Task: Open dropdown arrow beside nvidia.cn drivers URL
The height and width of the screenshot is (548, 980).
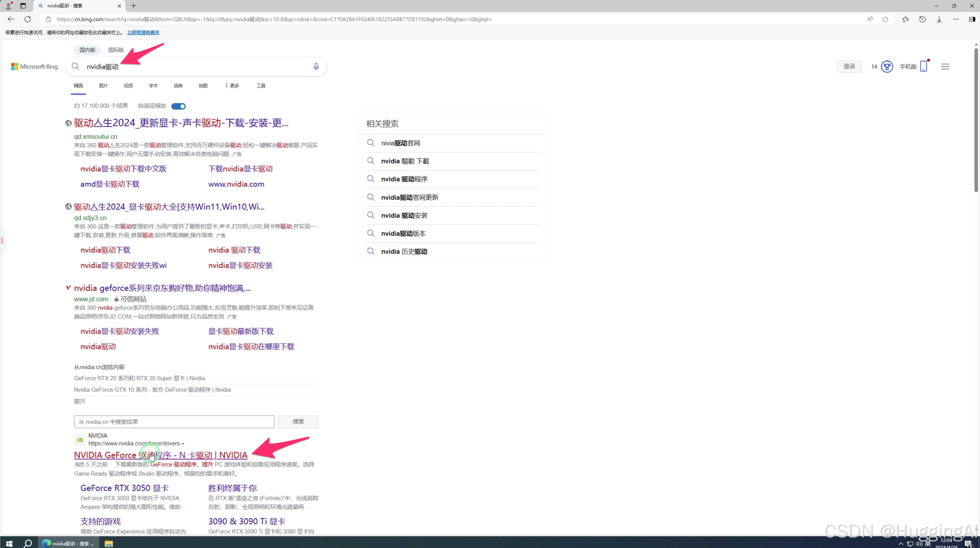Action: click(183, 444)
